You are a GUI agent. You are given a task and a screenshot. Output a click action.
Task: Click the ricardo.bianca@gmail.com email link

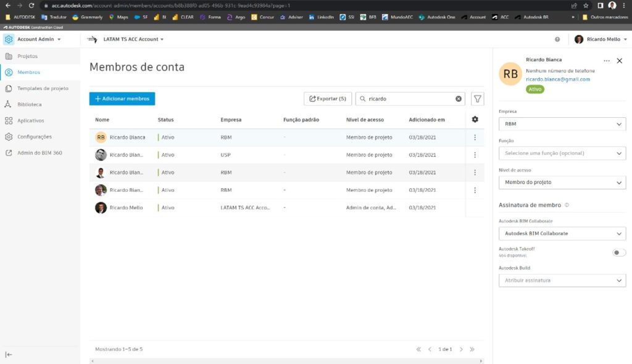coord(558,80)
